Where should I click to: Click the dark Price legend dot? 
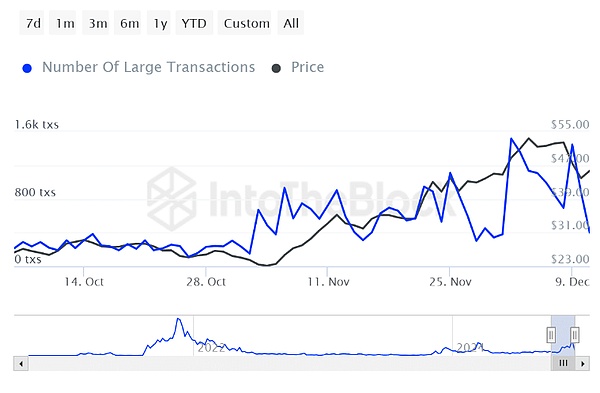[276, 68]
